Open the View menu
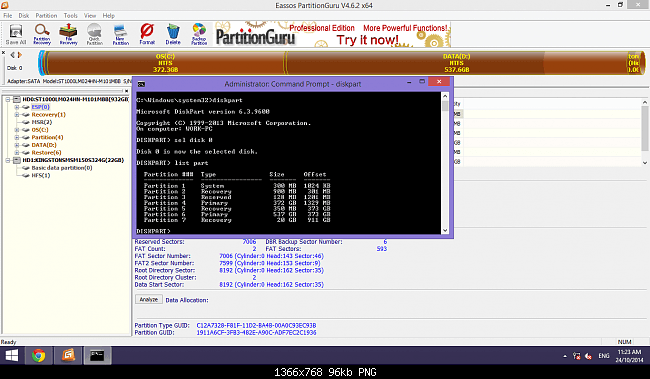The height and width of the screenshot is (379, 650). 90,15
